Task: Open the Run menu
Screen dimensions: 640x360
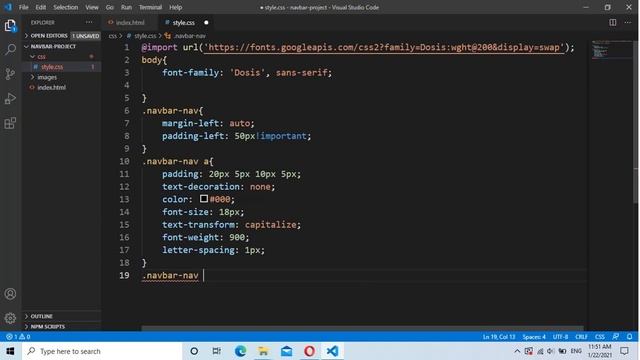Action: point(127,7)
